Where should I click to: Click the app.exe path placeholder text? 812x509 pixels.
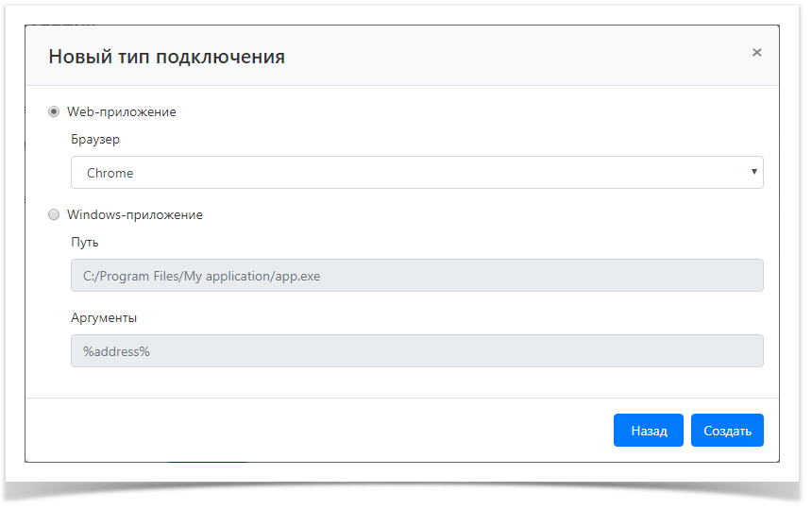201,276
